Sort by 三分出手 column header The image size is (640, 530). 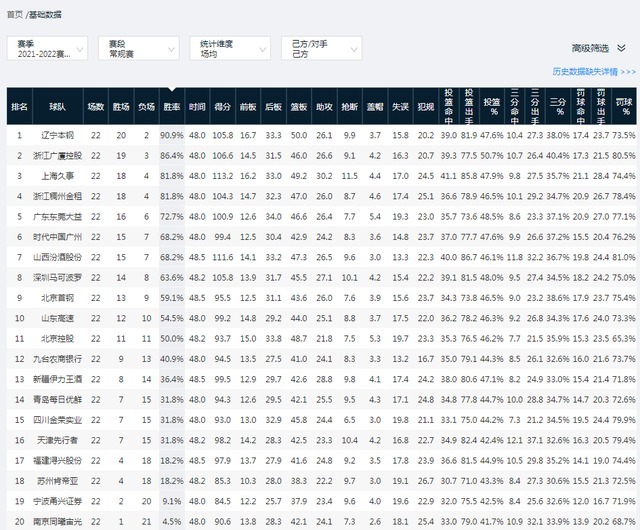(x=535, y=107)
